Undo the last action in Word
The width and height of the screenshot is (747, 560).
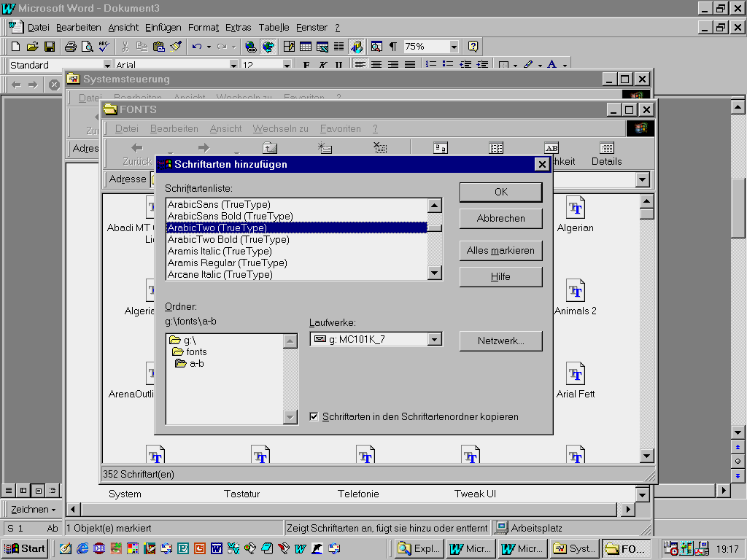(x=197, y=47)
